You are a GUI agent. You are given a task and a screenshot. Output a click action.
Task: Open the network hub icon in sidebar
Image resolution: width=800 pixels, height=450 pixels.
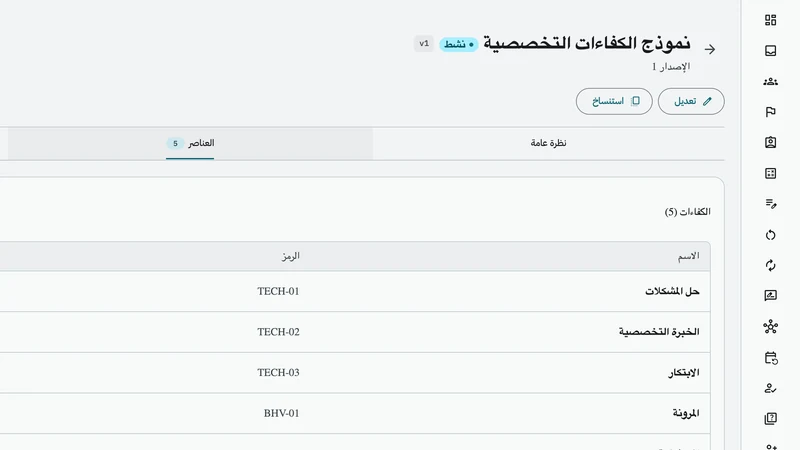click(x=770, y=327)
